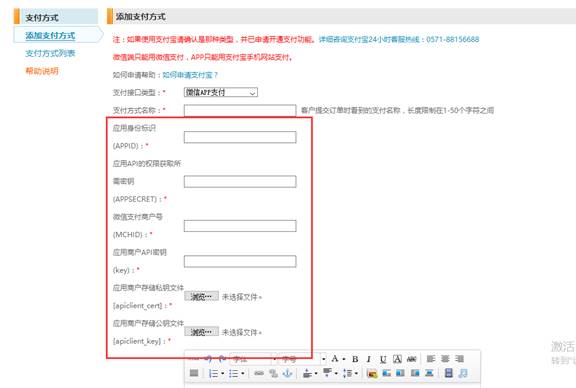Click the 支付方式名称 input field
Screen dimensions: 576x388
[240, 110]
